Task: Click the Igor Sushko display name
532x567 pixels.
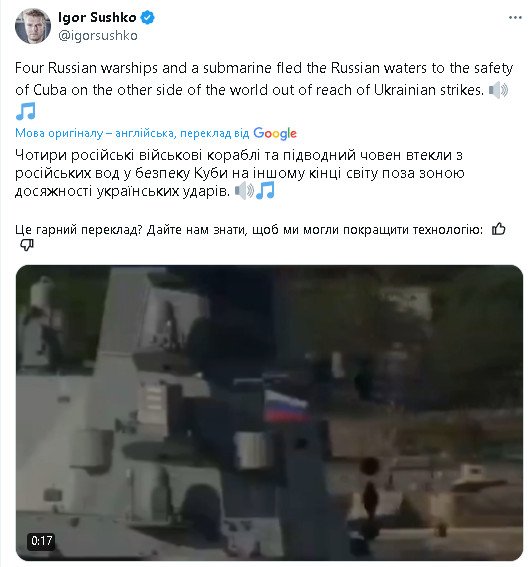Action: 97,17
